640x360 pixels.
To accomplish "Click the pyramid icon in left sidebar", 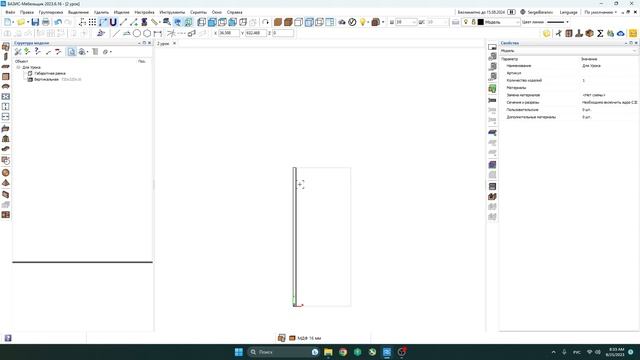I will pos(6,183).
